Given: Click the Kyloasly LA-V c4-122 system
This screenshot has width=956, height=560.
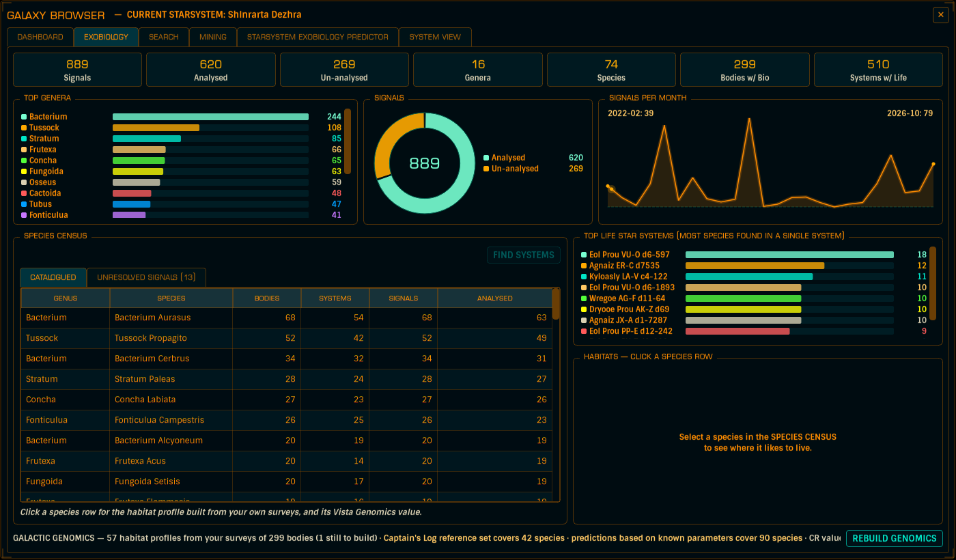Looking at the screenshot, I should (754, 277).
